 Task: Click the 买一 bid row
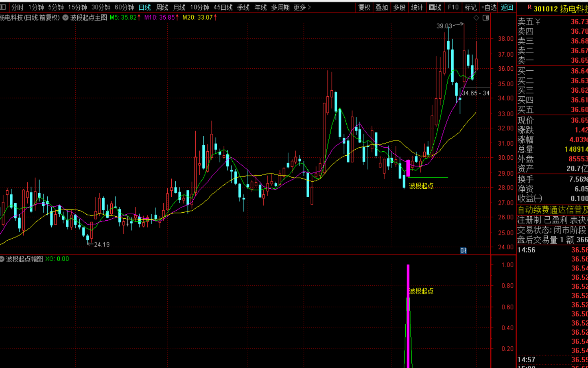552,71
